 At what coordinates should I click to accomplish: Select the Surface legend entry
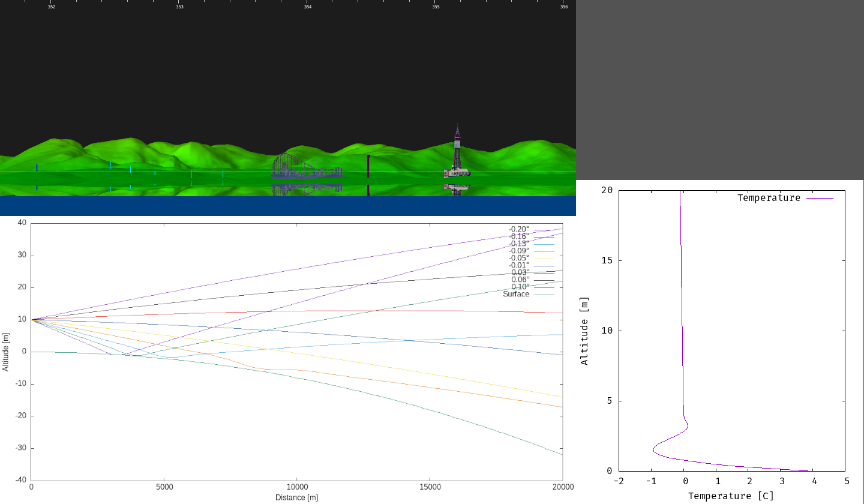516,294
